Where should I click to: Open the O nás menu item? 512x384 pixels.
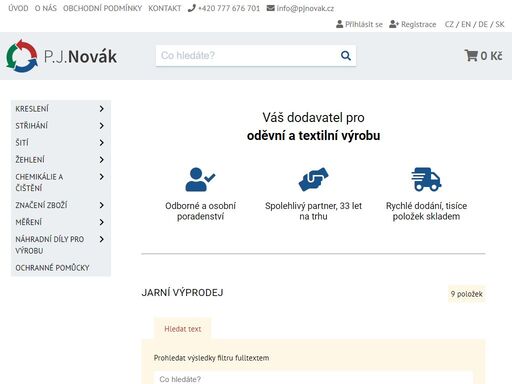coord(46,8)
